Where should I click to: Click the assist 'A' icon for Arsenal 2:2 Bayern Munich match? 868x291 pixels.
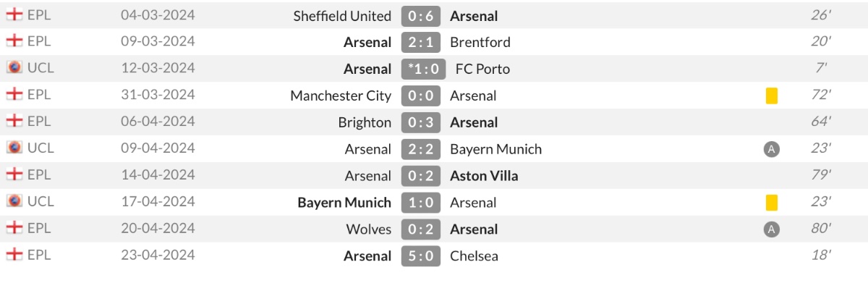[771, 149]
